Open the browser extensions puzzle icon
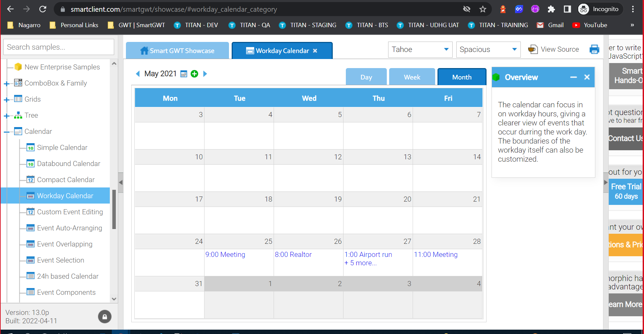This screenshot has height=334, width=644. (551, 9)
